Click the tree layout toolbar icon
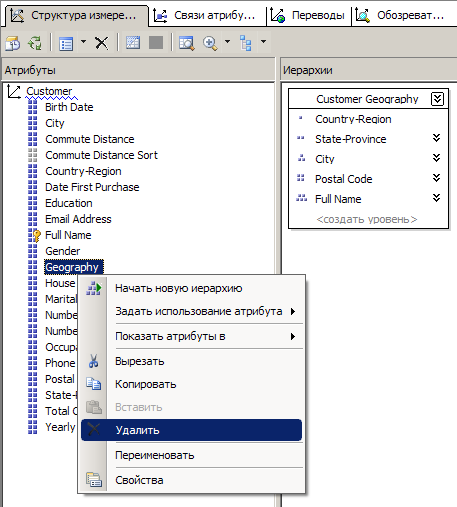457x507 pixels. coord(246,43)
